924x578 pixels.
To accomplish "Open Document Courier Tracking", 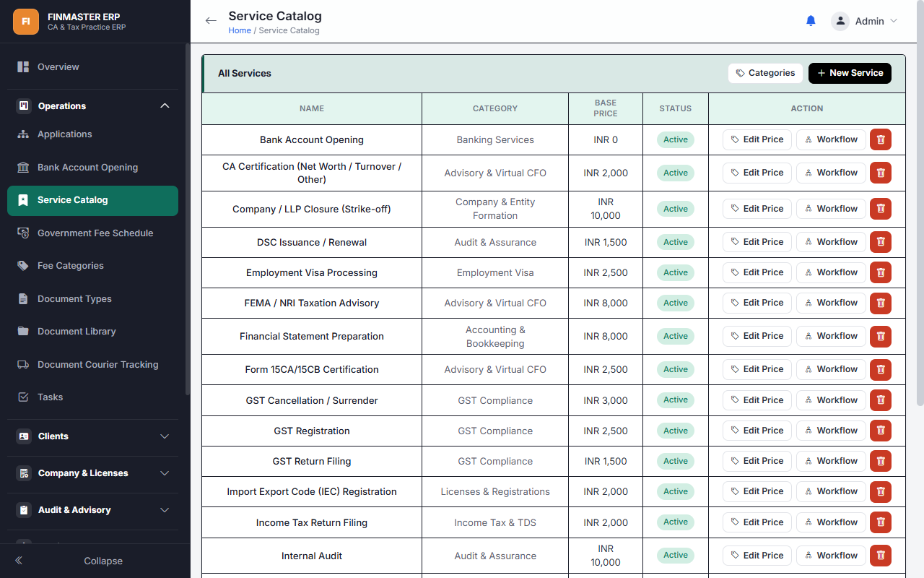I will [92, 364].
